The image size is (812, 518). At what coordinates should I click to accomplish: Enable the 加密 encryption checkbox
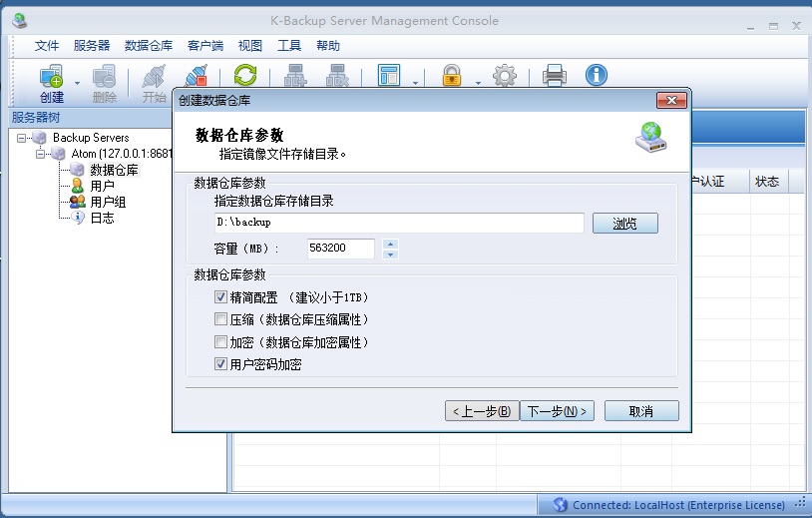(x=220, y=342)
